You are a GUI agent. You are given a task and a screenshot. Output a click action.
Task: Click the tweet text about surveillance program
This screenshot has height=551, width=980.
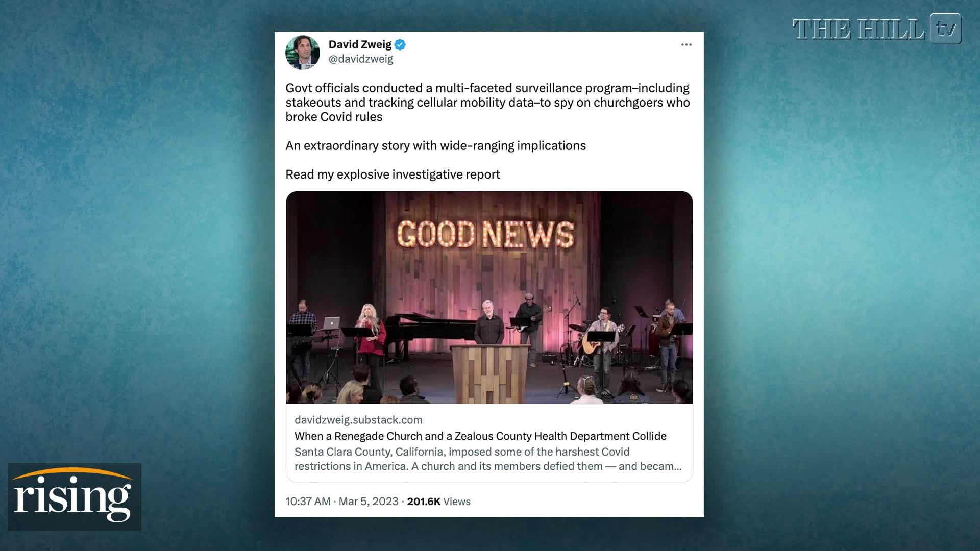pyautogui.click(x=487, y=103)
